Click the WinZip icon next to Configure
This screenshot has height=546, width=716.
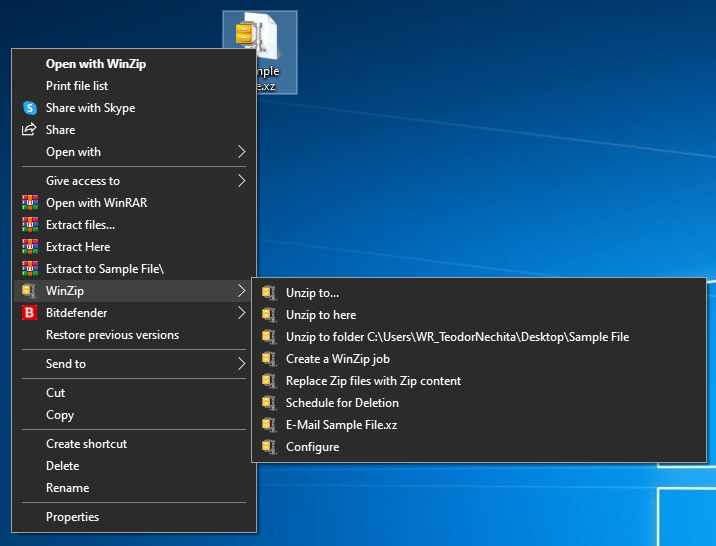267,447
